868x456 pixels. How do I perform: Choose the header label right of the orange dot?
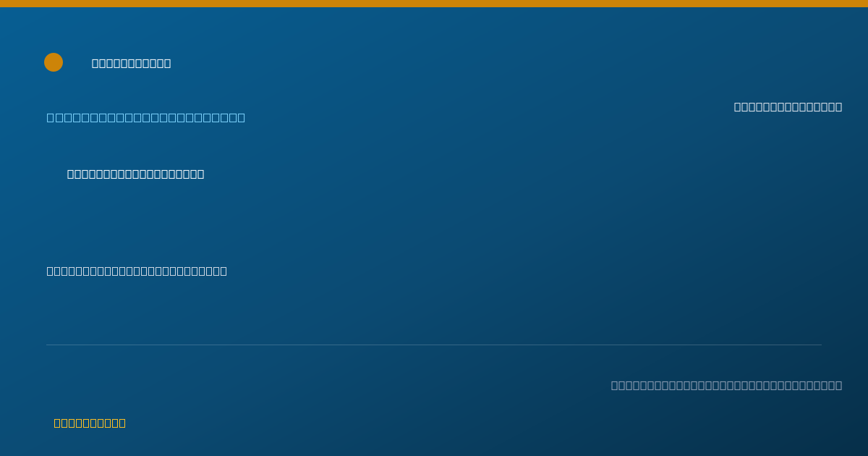(x=131, y=64)
